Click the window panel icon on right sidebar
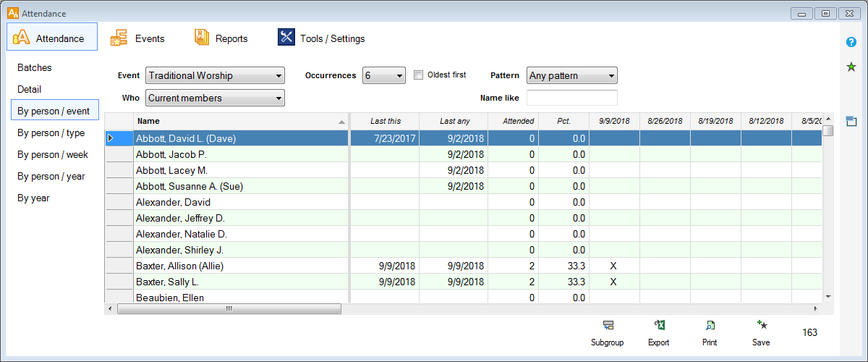 pos(851,121)
